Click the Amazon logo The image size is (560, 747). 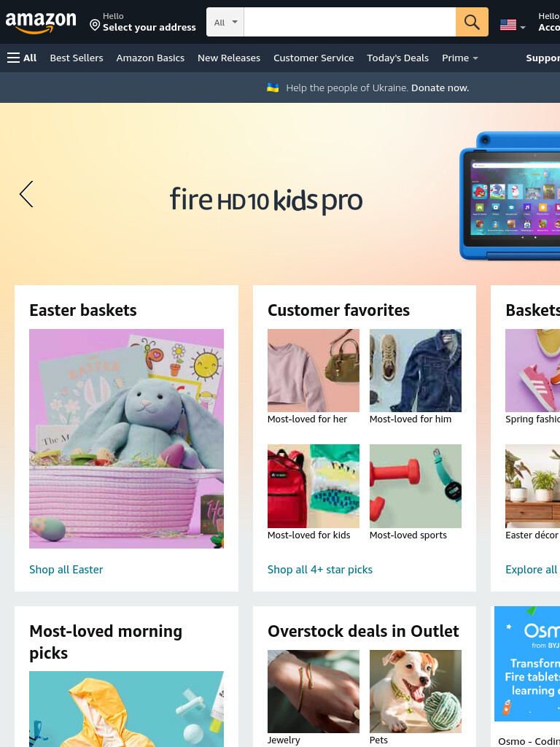tap(41, 23)
